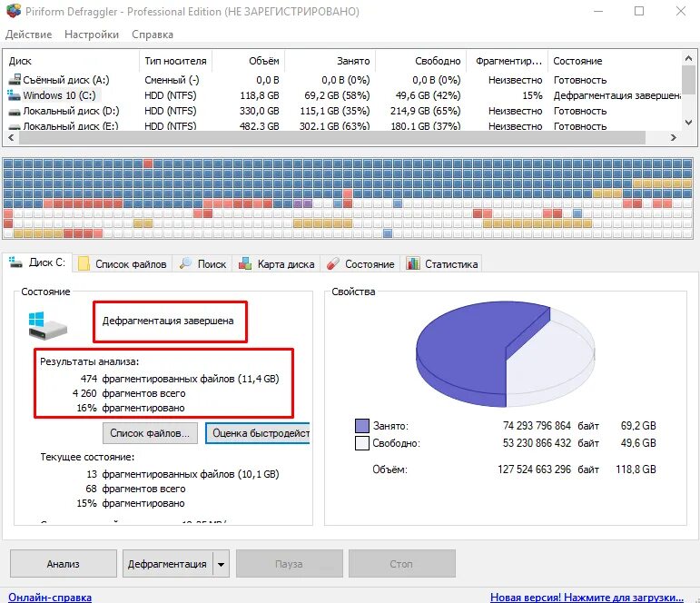Screen dimensions: 700x603
Task: Click the Local disk D: drive icon
Action: (15, 111)
